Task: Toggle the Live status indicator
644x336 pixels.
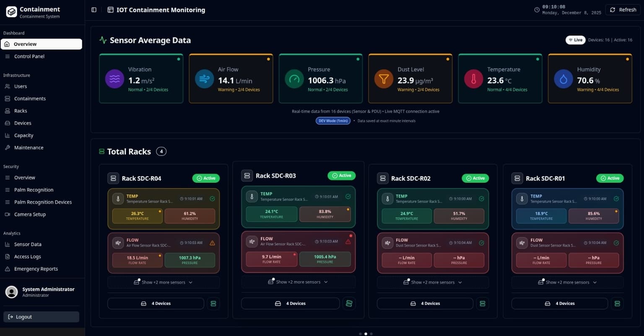Action: point(575,40)
